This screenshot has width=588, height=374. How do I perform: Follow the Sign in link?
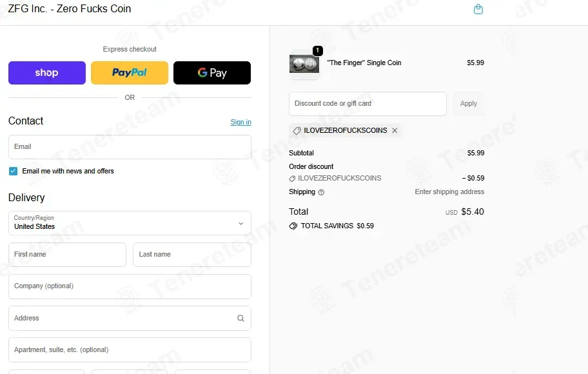(240, 122)
